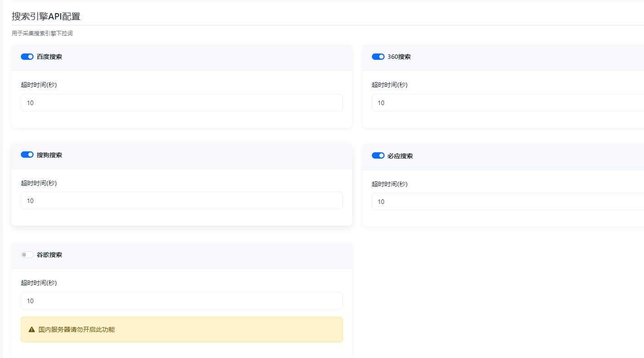Click the 百度搜索 label
Screen dimensions: 644x358
(49, 57)
